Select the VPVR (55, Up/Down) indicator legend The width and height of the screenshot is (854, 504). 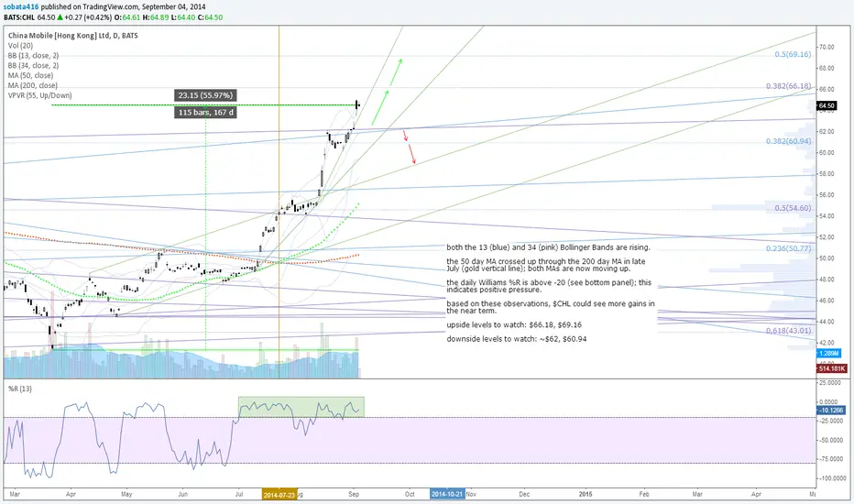point(39,95)
